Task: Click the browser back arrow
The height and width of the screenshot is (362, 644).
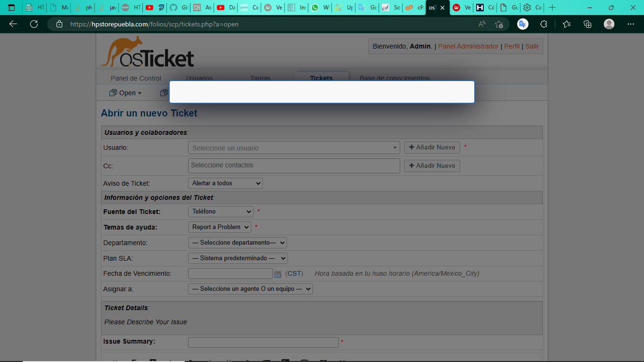Action: click(13, 24)
